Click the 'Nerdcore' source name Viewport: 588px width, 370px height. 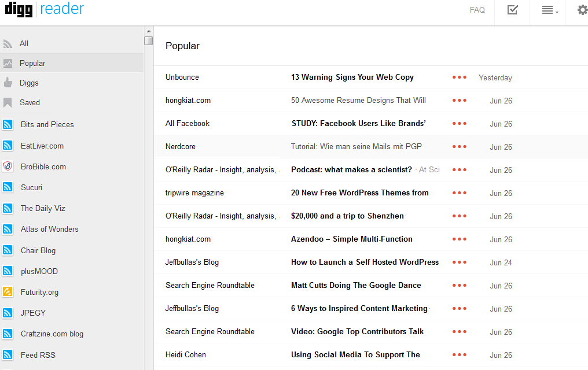tap(181, 147)
